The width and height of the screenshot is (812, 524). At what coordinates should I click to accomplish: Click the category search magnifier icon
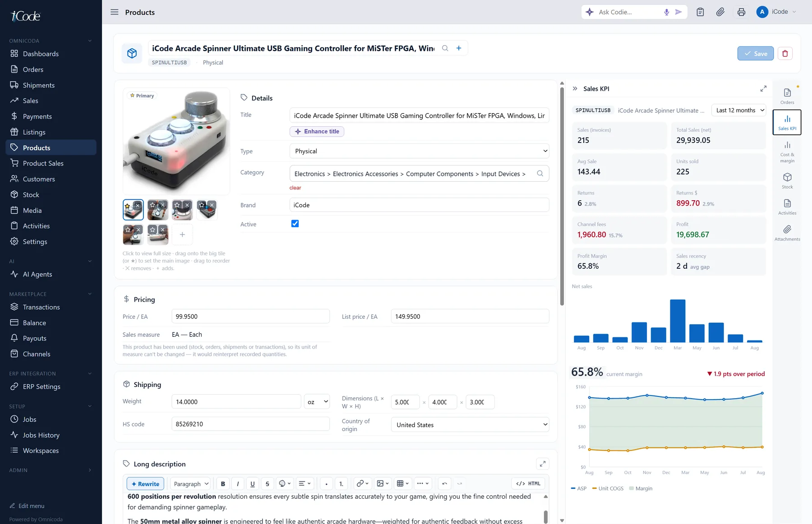pos(540,174)
